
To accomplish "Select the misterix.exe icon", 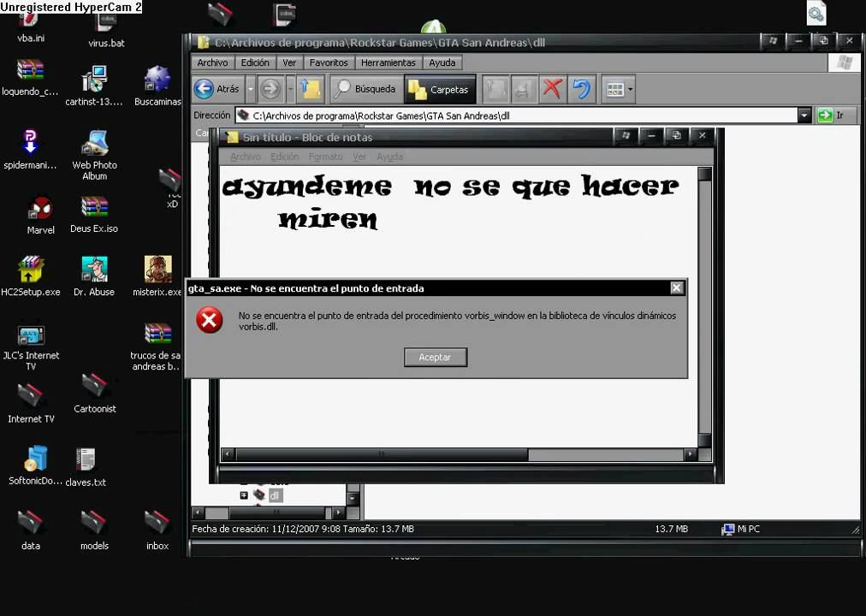I will coord(157,276).
